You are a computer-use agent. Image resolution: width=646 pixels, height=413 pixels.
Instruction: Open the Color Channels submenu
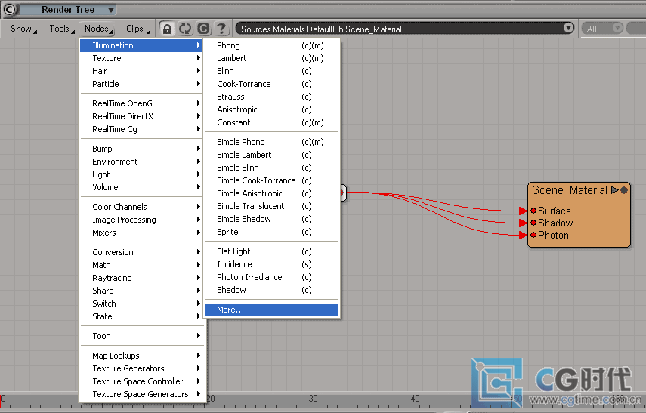point(143,206)
